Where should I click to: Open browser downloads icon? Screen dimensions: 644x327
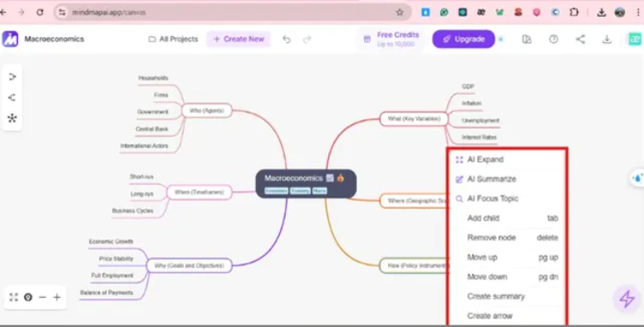(x=601, y=12)
